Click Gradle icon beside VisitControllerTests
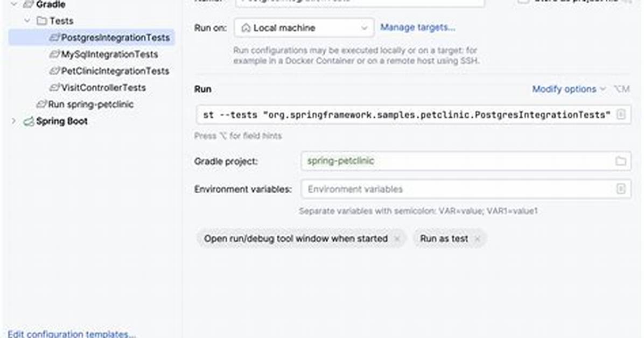The height and width of the screenshot is (338, 644). point(54,88)
